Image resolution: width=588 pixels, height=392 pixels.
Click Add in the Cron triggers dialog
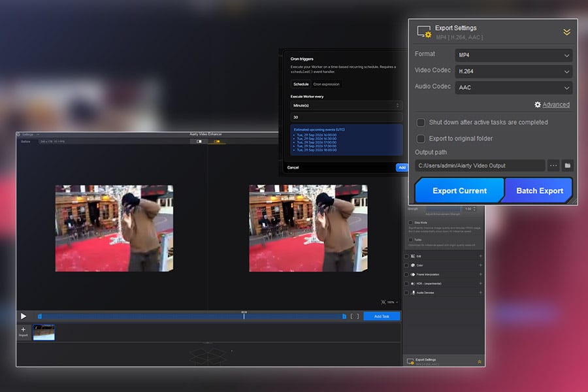tap(402, 168)
